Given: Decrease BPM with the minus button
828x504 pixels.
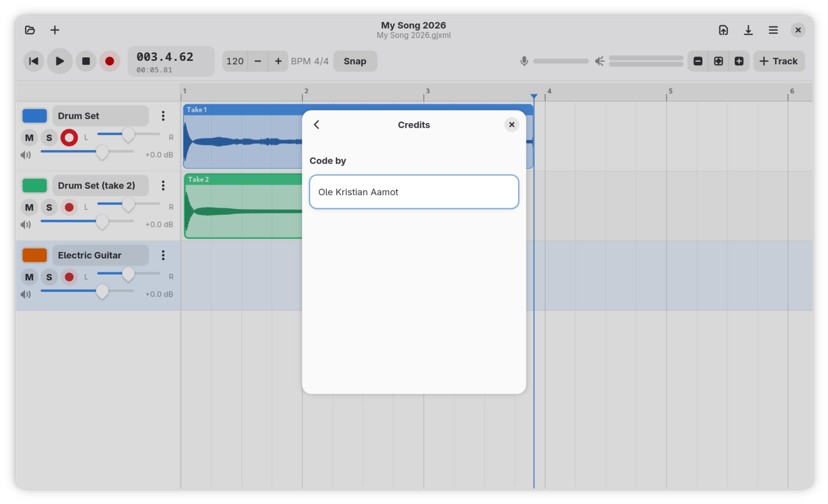Looking at the screenshot, I should click(x=258, y=61).
